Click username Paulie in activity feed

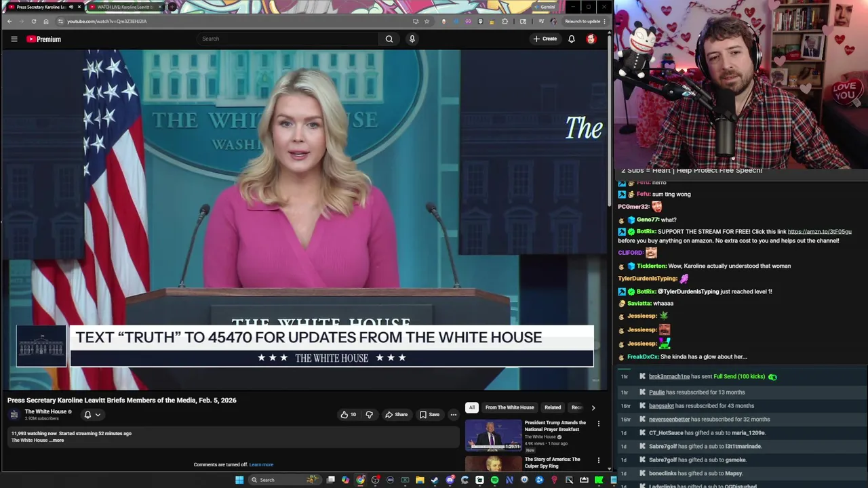click(x=656, y=392)
